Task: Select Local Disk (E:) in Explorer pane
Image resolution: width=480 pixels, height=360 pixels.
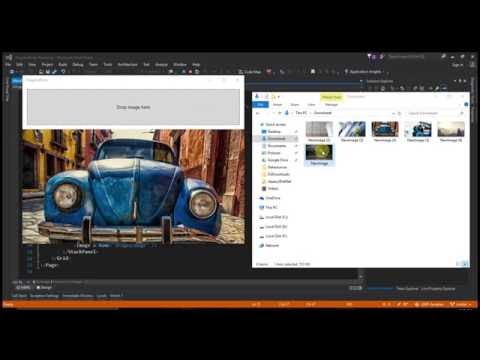Action: pyautogui.click(x=276, y=236)
